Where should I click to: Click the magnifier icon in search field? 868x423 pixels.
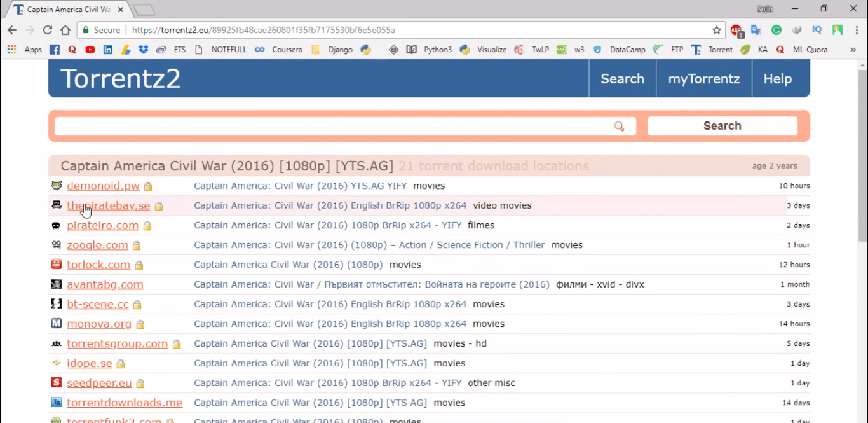[620, 127]
